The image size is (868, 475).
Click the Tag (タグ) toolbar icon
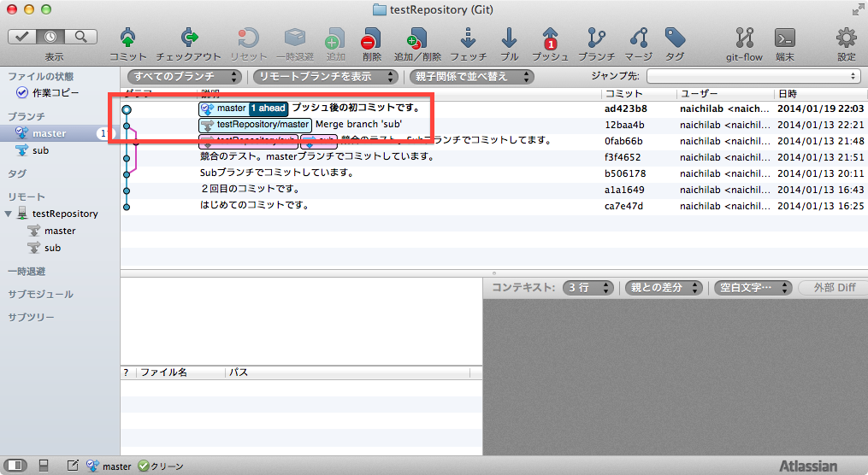coord(675,38)
